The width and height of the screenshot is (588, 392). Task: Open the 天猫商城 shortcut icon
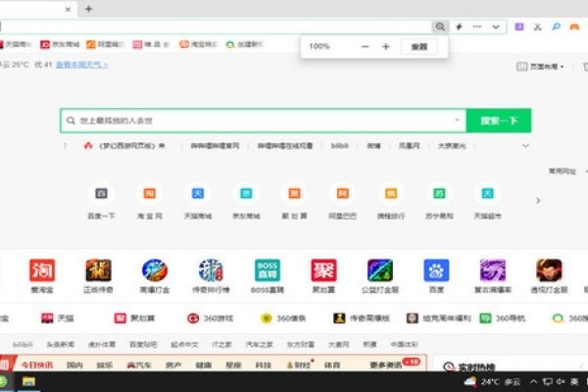198,194
